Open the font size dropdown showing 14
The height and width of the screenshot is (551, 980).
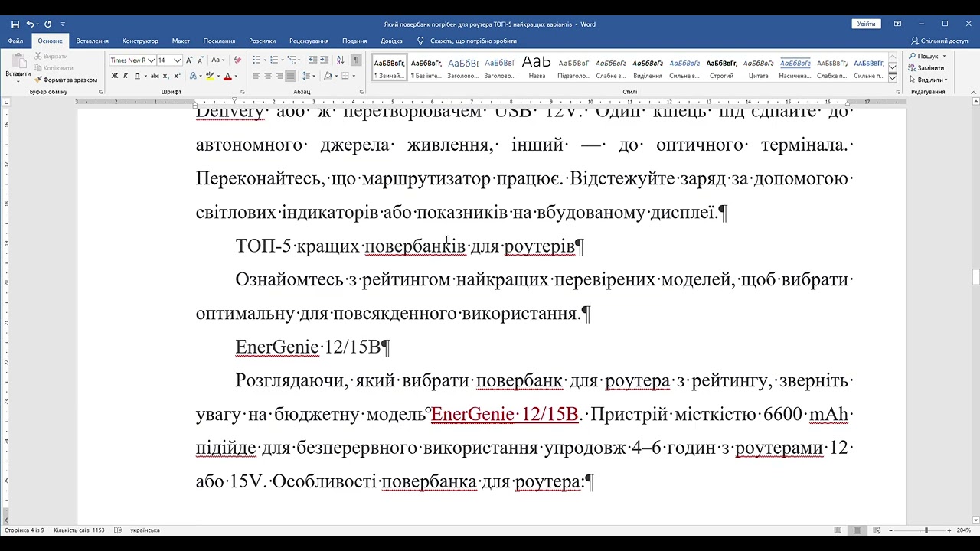[x=178, y=60]
